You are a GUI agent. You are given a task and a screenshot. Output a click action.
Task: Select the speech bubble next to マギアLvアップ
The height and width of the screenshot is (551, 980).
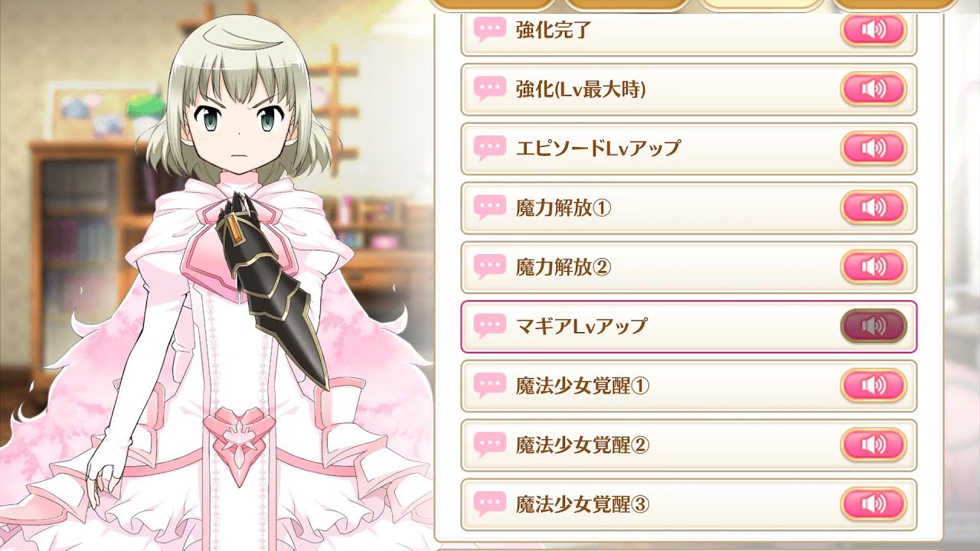click(490, 326)
